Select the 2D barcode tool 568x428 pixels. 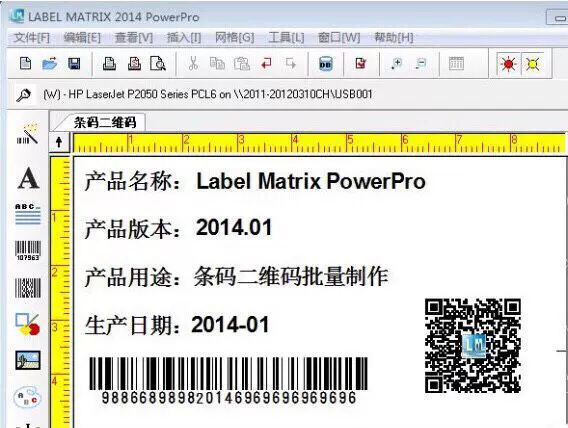(x=28, y=288)
